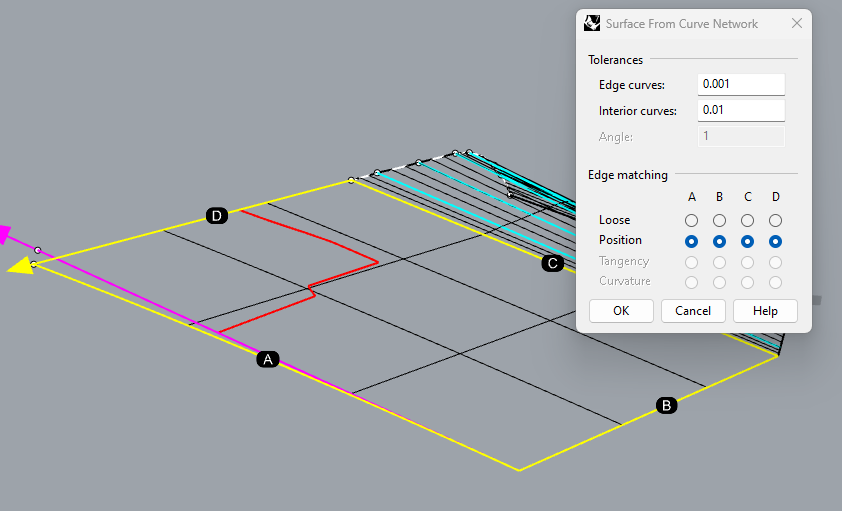Click edge label A in viewport

click(268, 359)
